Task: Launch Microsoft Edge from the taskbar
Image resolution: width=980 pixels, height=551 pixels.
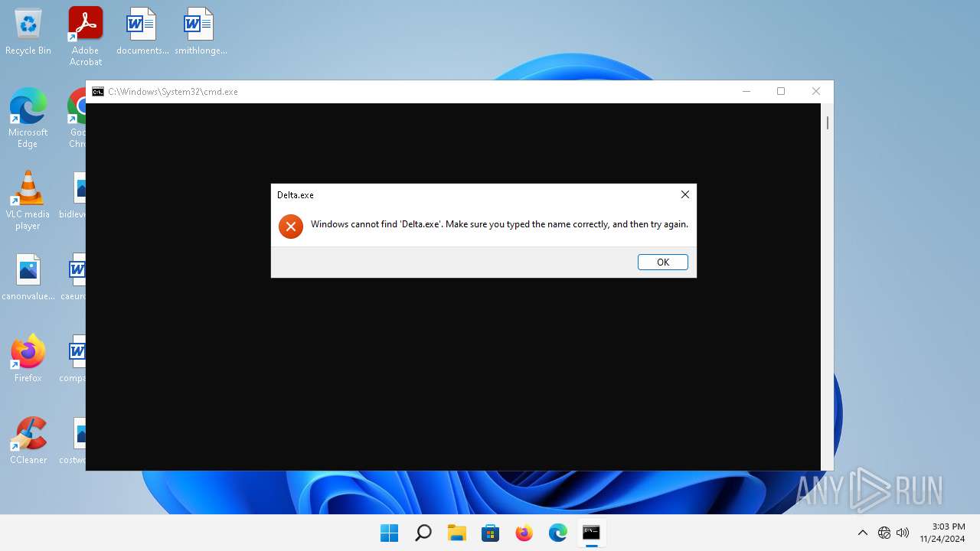Action: pos(558,533)
